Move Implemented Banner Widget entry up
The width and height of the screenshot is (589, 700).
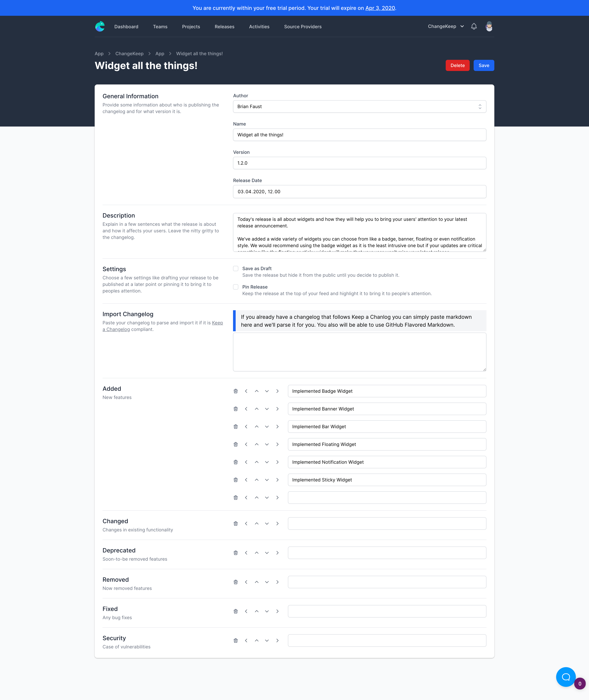coord(256,409)
